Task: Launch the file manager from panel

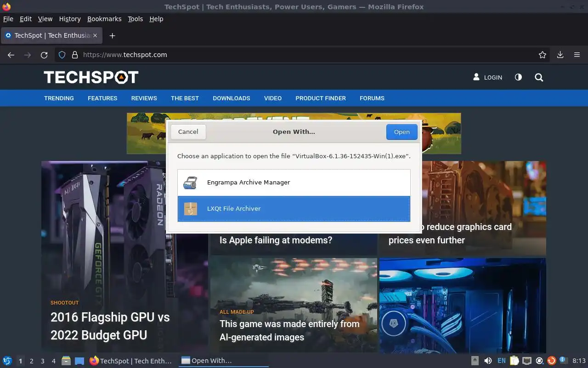Action: [66, 361]
